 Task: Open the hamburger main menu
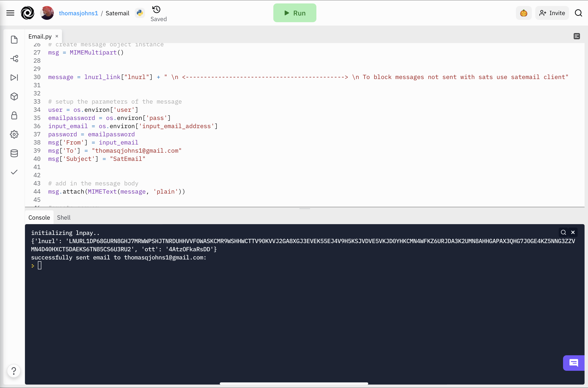(10, 13)
